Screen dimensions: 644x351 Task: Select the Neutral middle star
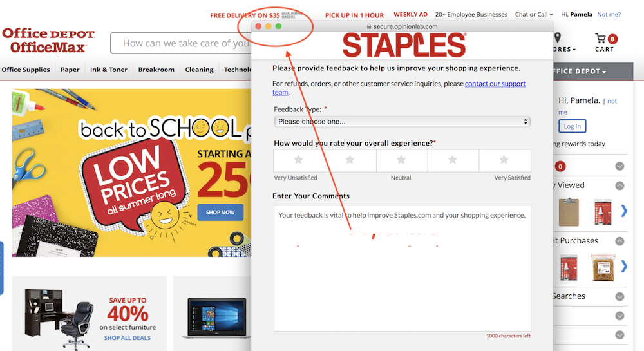[401, 160]
